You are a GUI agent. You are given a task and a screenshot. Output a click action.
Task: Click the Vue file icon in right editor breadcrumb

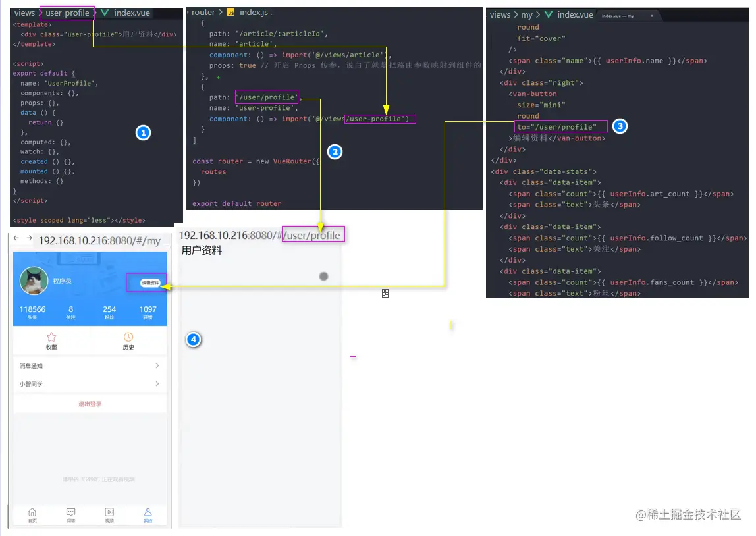pos(549,15)
